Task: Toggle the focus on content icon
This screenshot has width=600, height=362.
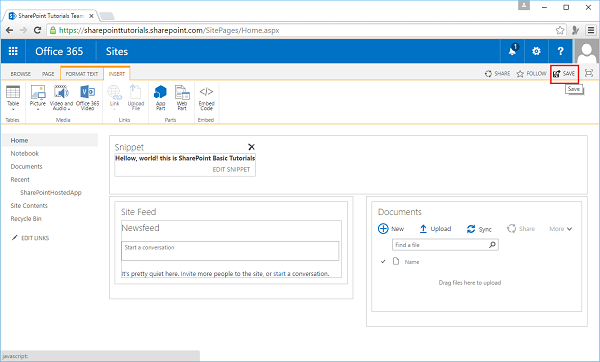Action: point(589,73)
